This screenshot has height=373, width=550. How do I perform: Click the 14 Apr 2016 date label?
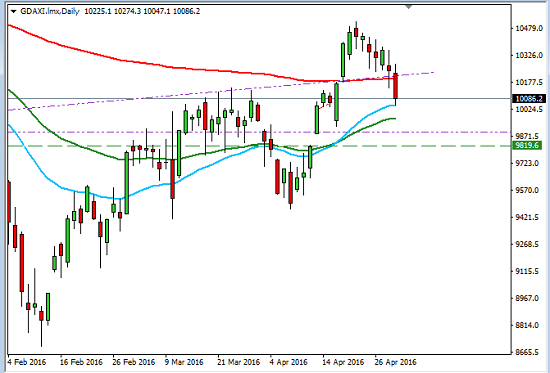tap(343, 362)
